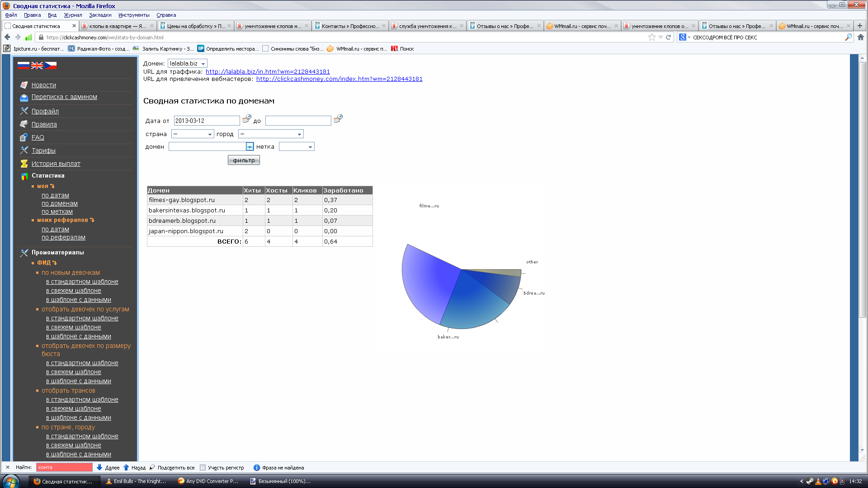Expand the домен filter combo box
The width and height of the screenshot is (868, 488).
tap(250, 147)
